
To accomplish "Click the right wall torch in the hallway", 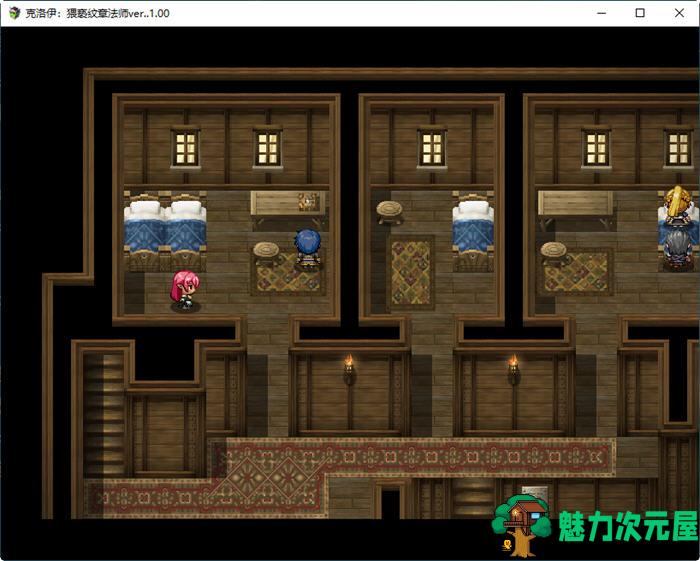I will click(513, 370).
